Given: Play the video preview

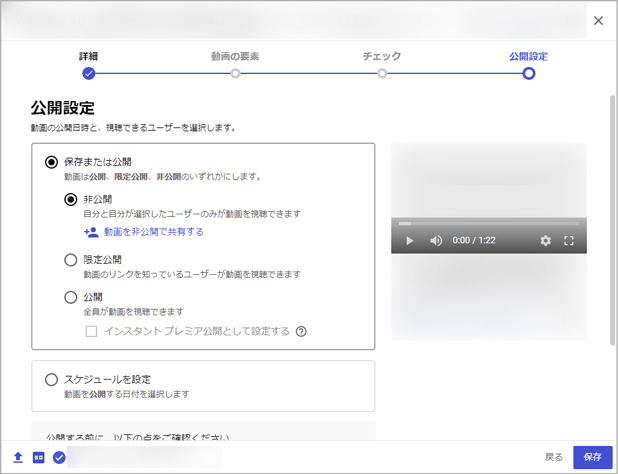Looking at the screenshot, I should pos(410,240).
